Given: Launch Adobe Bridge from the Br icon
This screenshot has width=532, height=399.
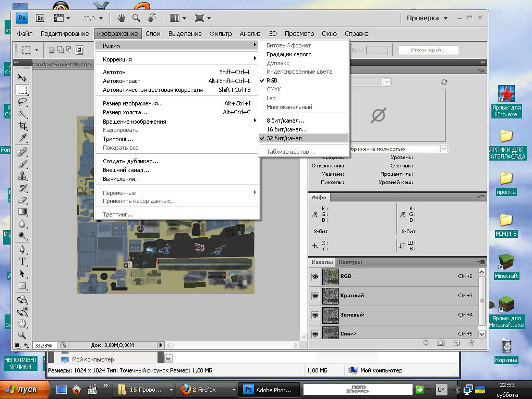Looking at the screenshot, I should point(40,18).
